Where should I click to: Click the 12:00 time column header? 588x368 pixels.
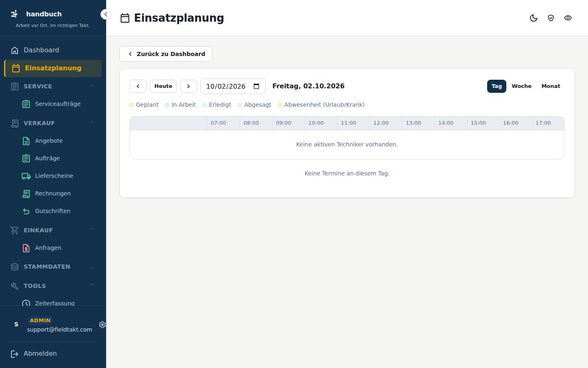[x=386, y=123]
